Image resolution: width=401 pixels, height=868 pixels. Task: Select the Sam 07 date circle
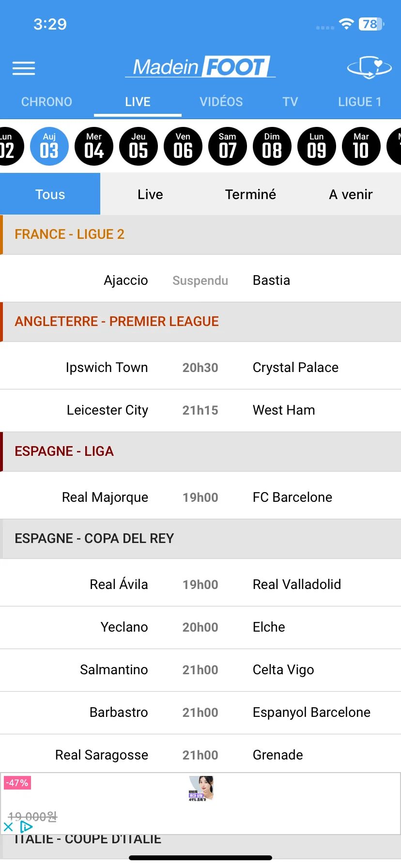228,146
